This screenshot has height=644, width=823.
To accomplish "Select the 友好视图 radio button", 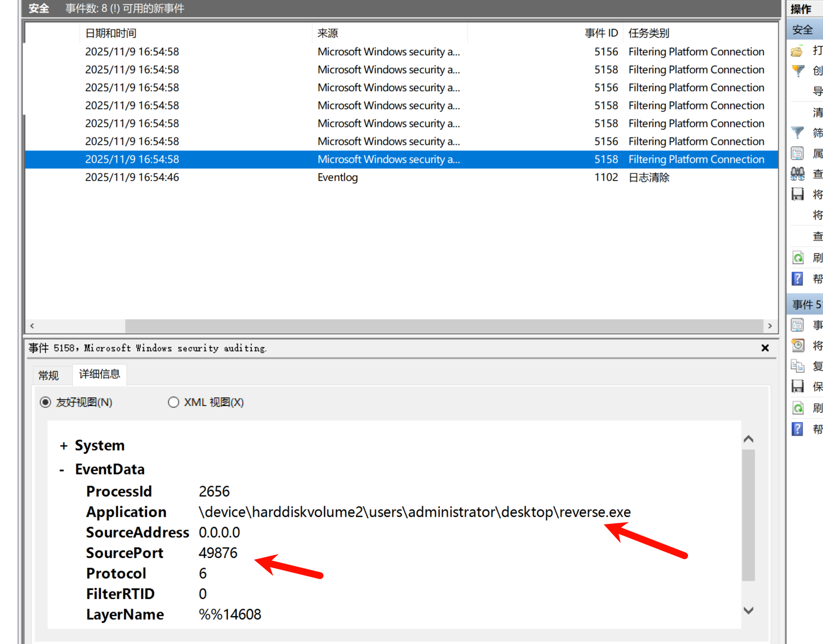I will pyautogui.click(x=46, y=403).
